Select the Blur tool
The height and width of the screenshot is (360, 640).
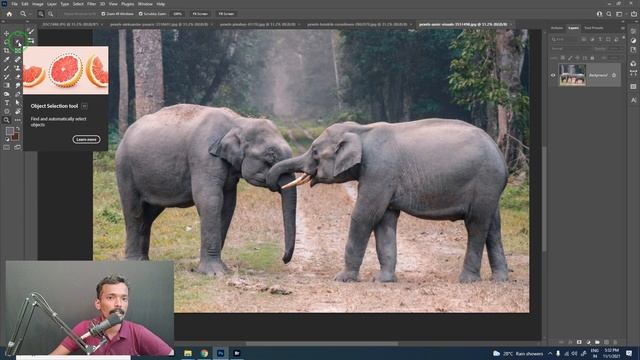click(18, 85)
